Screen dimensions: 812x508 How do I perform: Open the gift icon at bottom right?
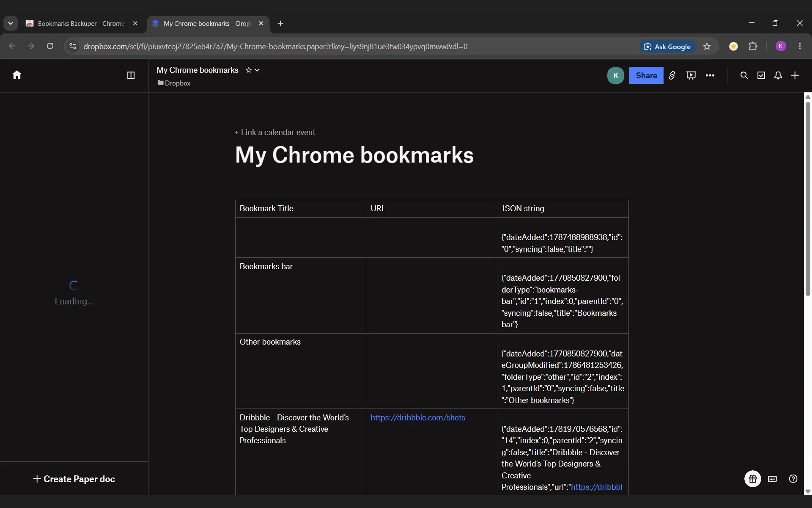tap(753, 479)
